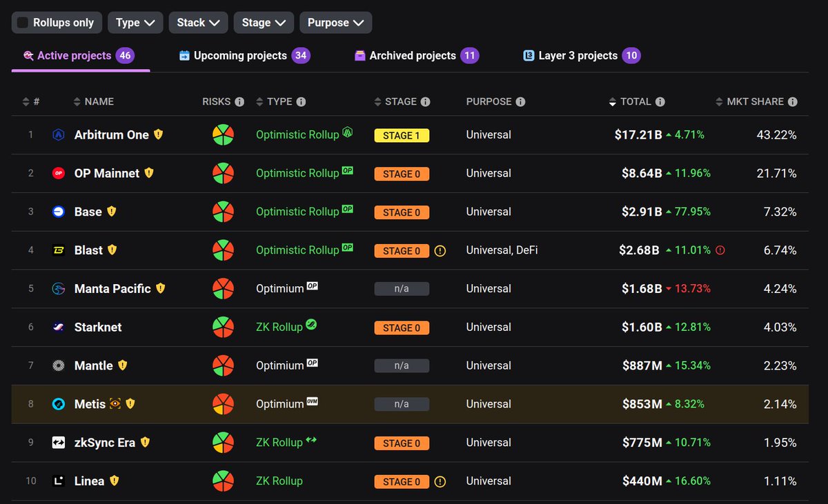Open the Manta Pacific project link
Viewport: 828px width, 504px height.
(x=112, y=289)
